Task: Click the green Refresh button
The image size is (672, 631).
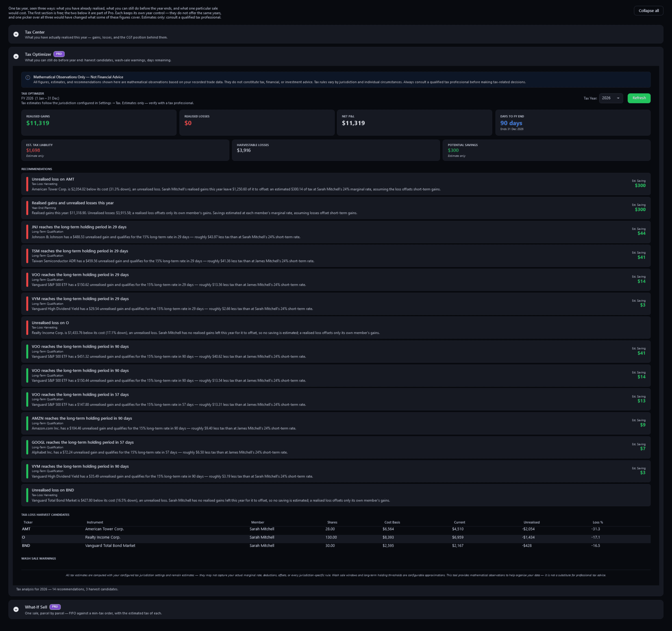Action: 639,98
